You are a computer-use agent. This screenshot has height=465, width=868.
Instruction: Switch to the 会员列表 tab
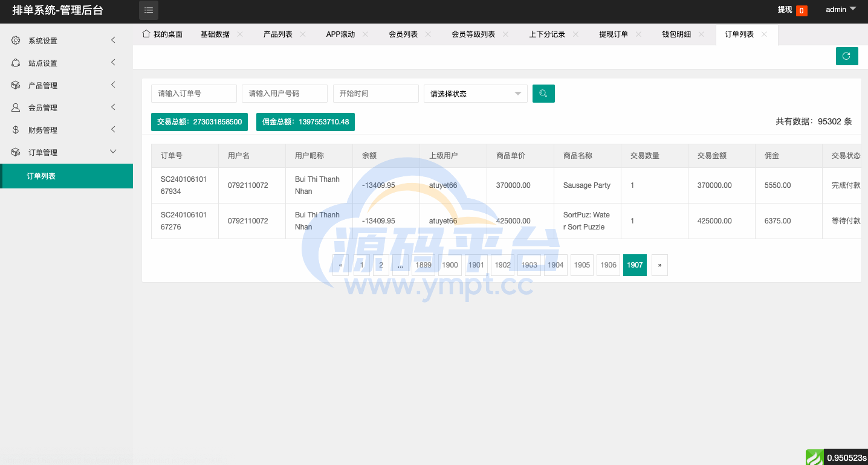[x=403, y=34]
